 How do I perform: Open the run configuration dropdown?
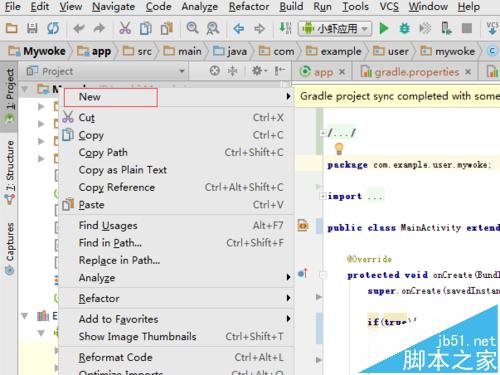point(335,29)
